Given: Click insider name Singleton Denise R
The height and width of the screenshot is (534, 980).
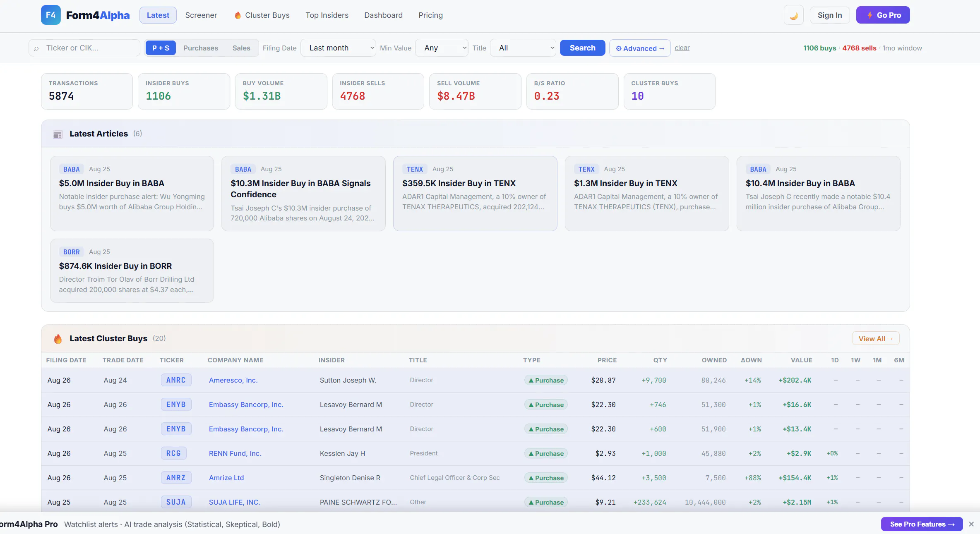Looking at the screenshot, I should pyautogui.click(x=350, y=478).
